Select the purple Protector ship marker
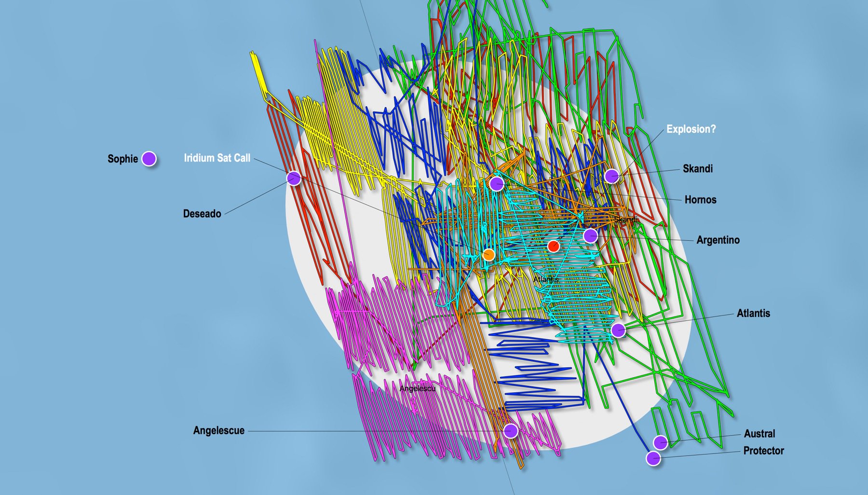This screenshot has height=495, width=868. click(653, 458)
